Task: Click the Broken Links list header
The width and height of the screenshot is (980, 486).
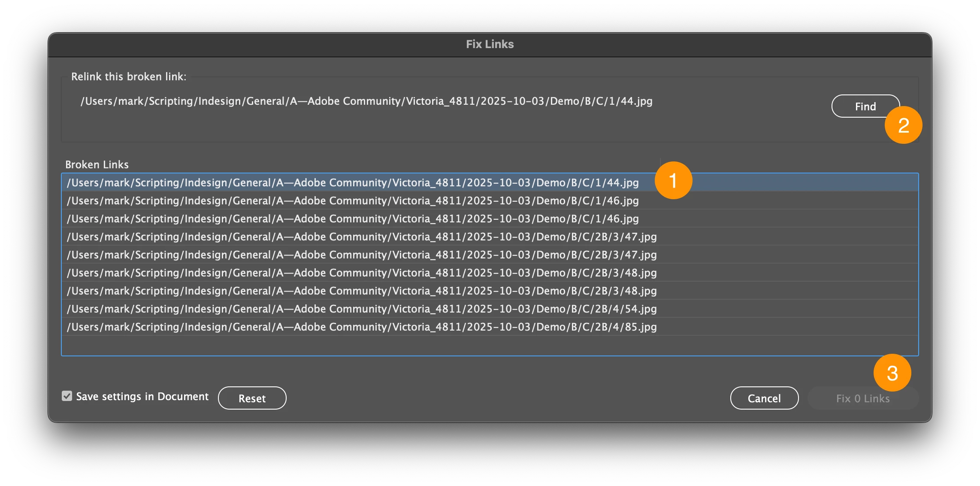Action: coord(97,164)
